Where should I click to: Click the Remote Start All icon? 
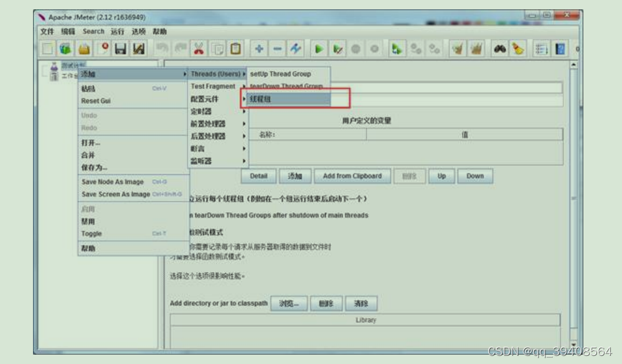pyautogui.click(x=397, y=49)
